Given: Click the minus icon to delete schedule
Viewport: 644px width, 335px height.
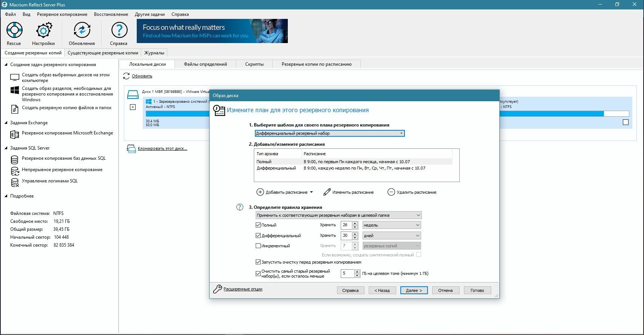Looking at the screenshot, I should click(391, 192).
